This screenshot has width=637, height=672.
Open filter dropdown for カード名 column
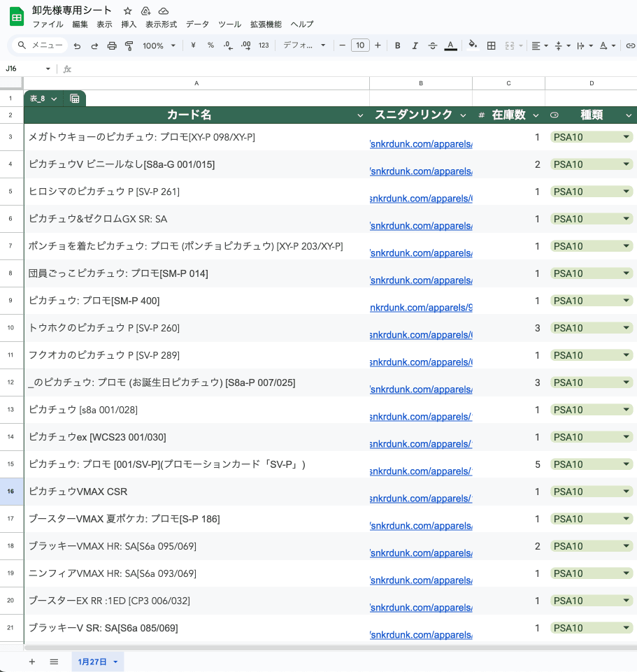360,115
